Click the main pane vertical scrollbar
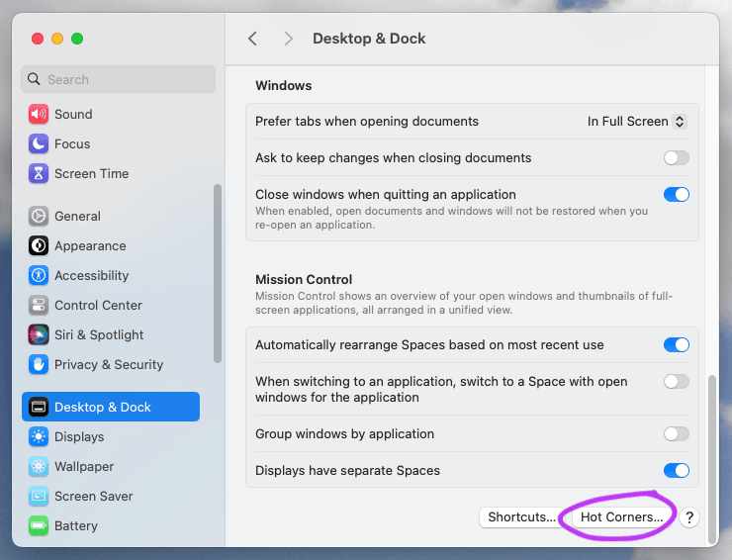Screen dimensions: 732x560 point(712,458)
